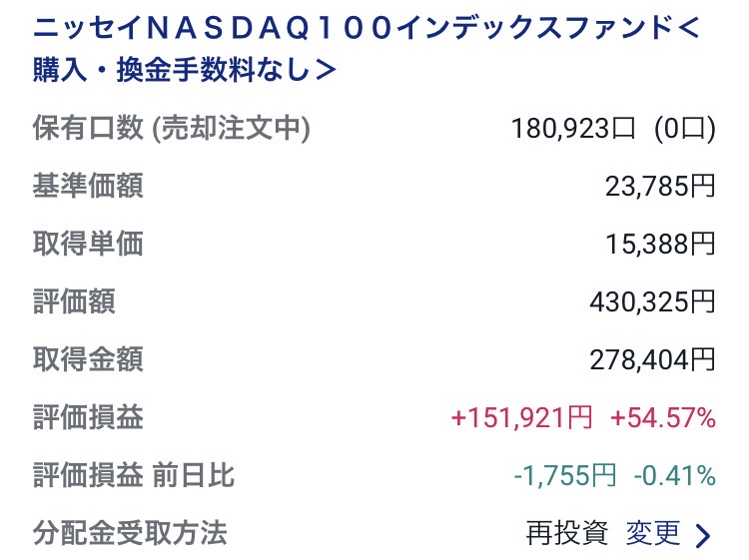Click the 保有口数 (売却注文中) label

coord(172,128)
